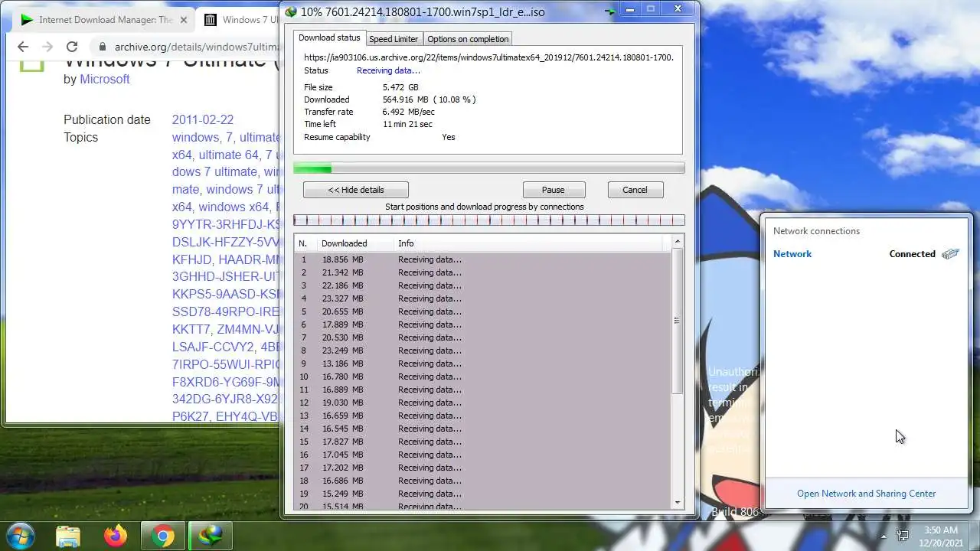The width and height of the screenshot is (980, 551).
Task: Close the Internet Download Manager Chrome tab
Action: (184, 20)
